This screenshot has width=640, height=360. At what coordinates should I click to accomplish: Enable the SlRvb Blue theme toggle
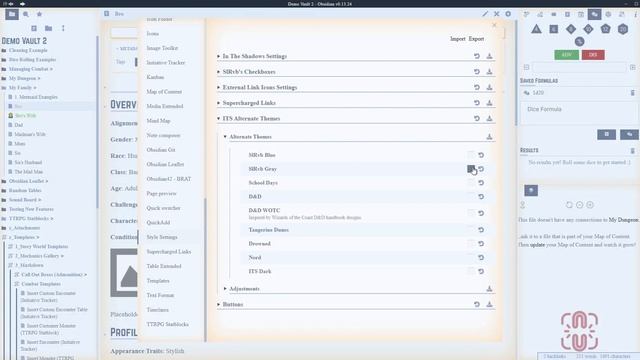(471, 155)
